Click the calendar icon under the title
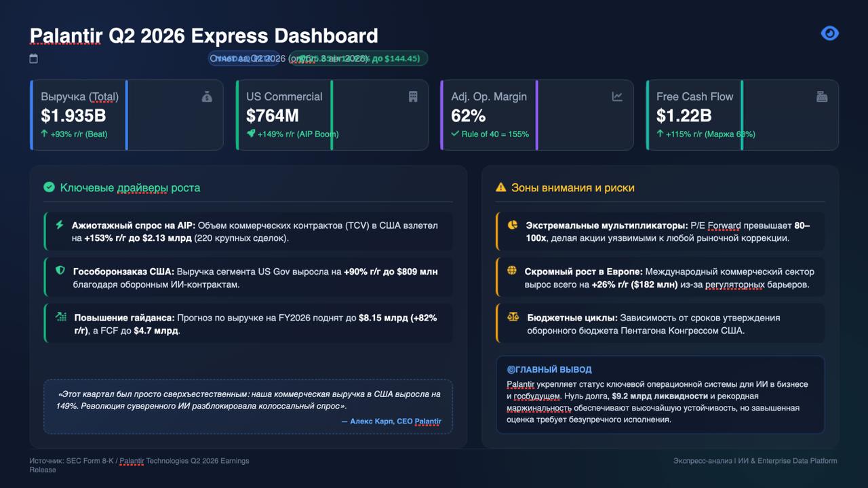Screen dimensions: 868x488 pos(34,59)
